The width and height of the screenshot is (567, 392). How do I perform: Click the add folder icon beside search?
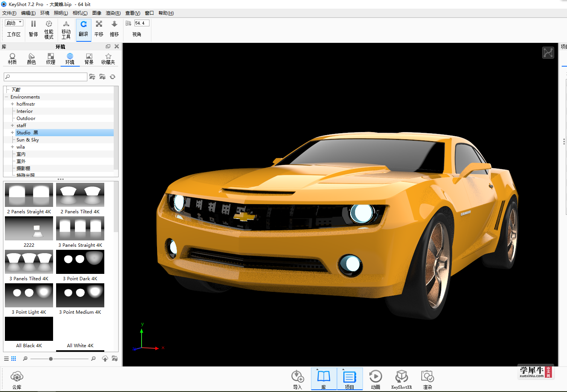pyautogui.click(x=92, y=77)
